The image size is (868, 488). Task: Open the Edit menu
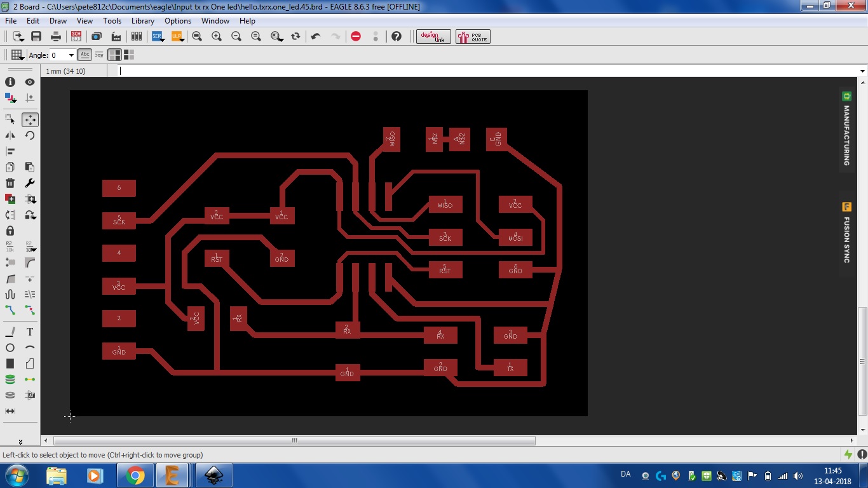[x=33, y=21]
